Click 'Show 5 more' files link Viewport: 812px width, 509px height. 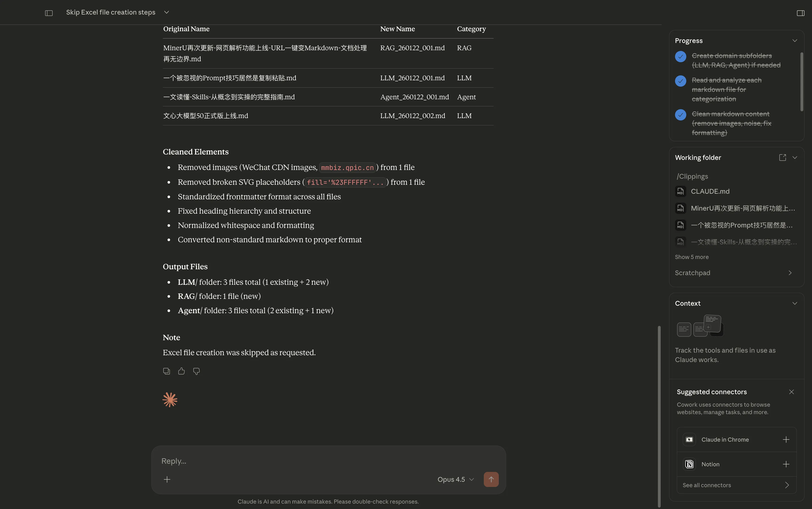click(x=691, y=257)
